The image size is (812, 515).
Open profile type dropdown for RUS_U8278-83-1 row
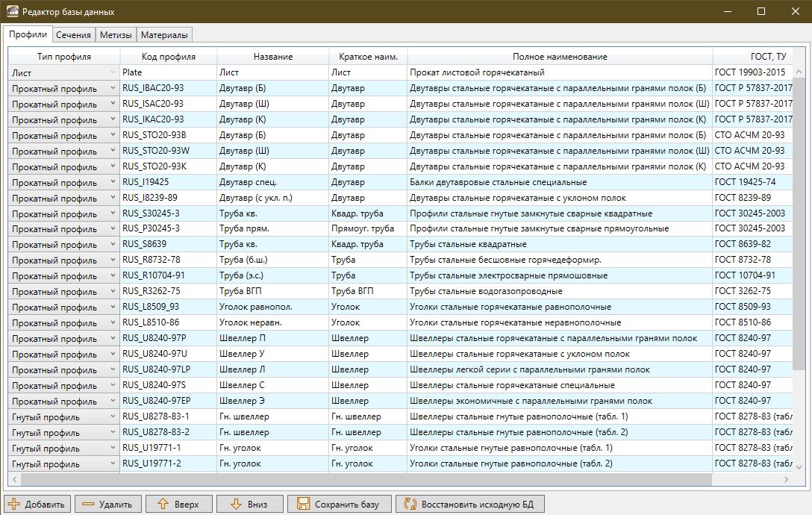[113, 416]
